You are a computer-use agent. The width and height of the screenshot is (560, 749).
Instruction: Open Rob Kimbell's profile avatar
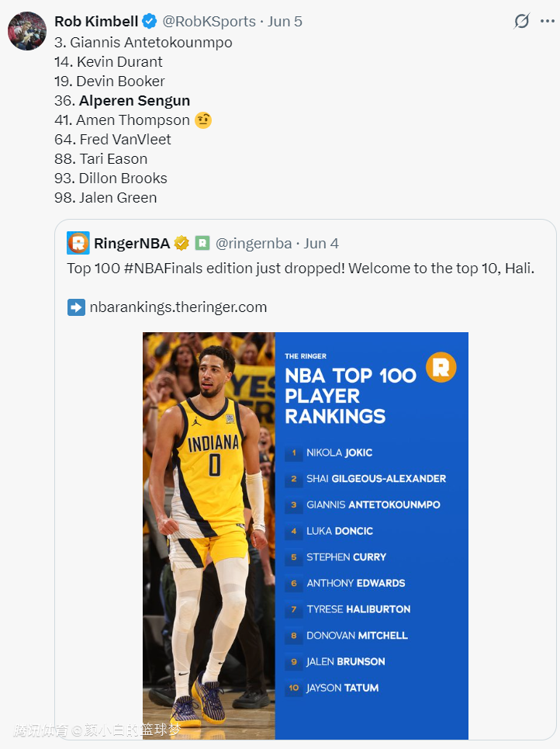coord(26,32)
